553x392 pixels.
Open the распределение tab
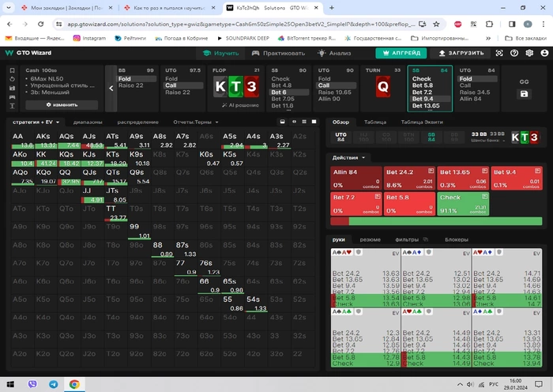coord(138,122)
